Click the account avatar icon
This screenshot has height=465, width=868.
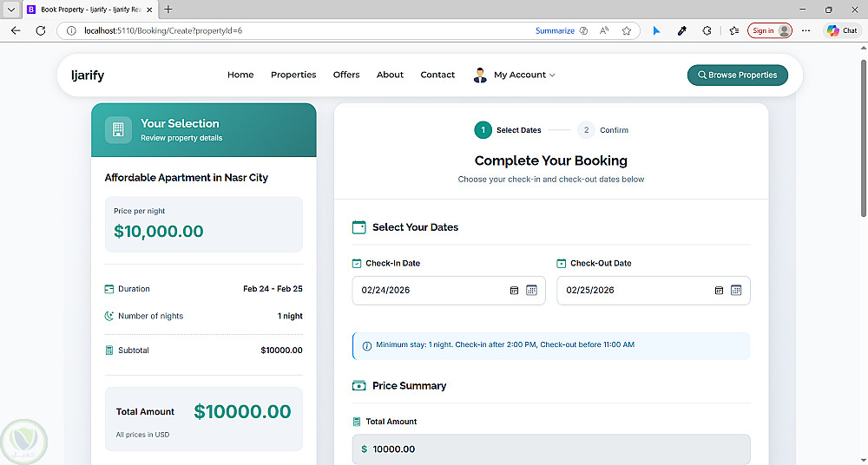[x=480, y=75]
